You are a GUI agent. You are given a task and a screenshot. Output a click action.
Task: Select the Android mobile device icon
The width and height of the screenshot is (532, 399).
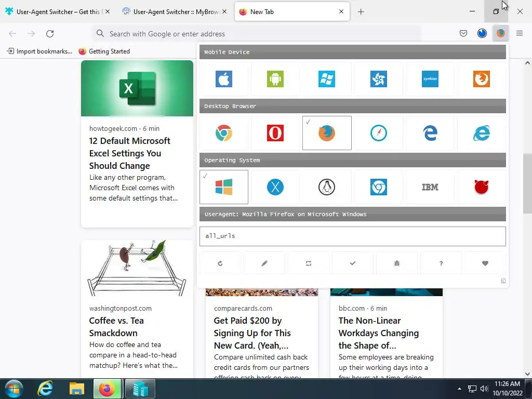(275, 79)
